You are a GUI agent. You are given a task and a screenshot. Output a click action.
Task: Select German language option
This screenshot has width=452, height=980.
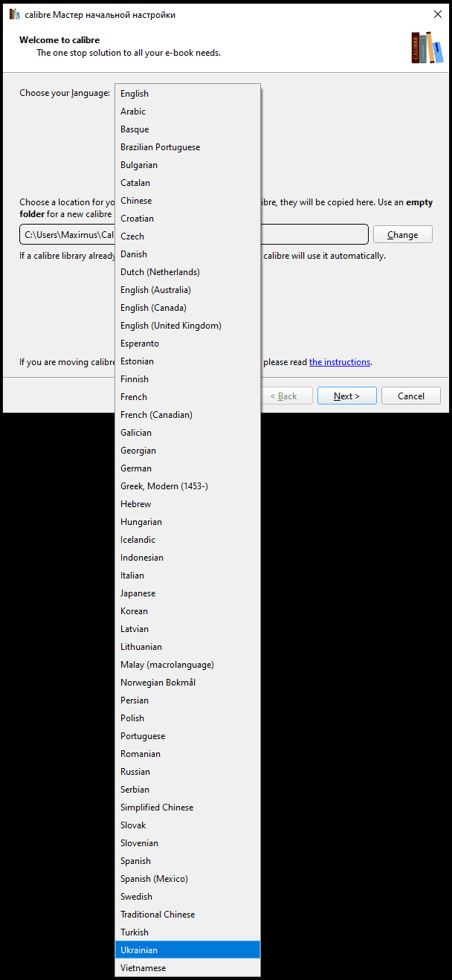[187, 468]
